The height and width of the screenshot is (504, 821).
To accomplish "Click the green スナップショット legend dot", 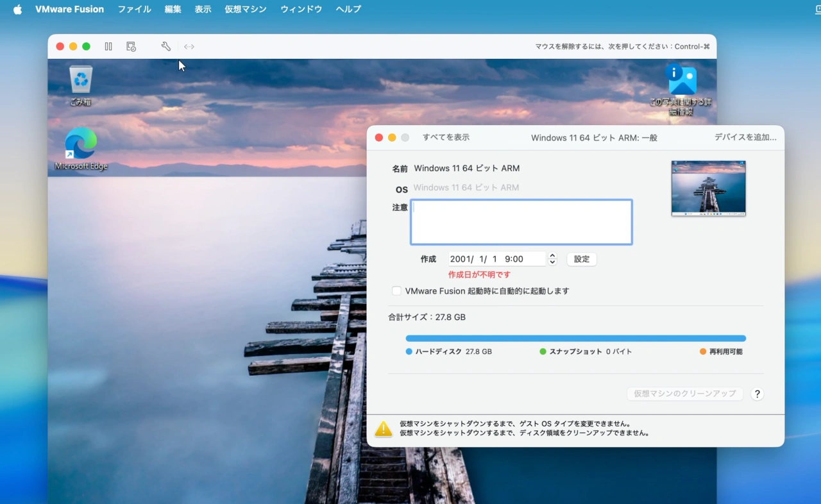I will (x=543, y=351).
